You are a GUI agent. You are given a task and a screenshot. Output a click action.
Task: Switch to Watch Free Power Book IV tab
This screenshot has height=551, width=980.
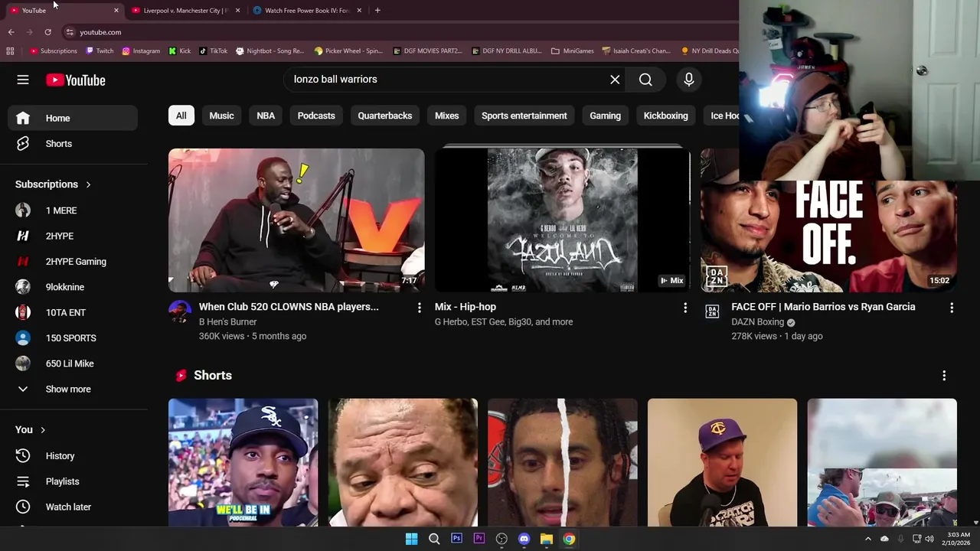tap(306, 11)
